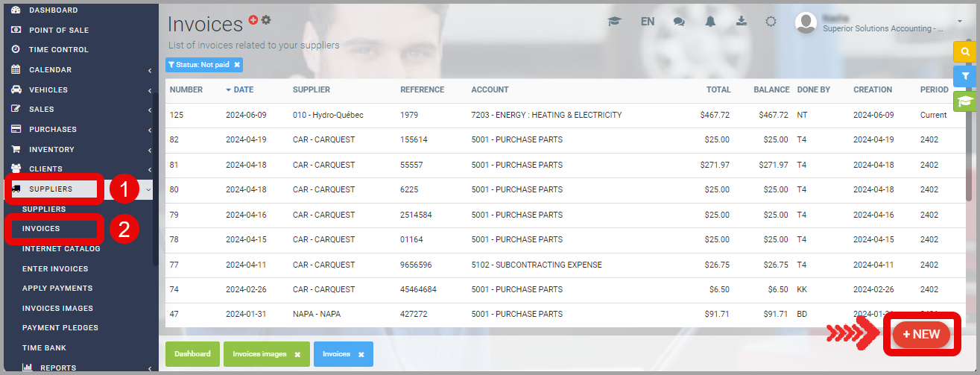Click the red plus icon beside Invoices title
This screenshot has height=375, width=980.
pyautogui.click(x=253, y=19)
